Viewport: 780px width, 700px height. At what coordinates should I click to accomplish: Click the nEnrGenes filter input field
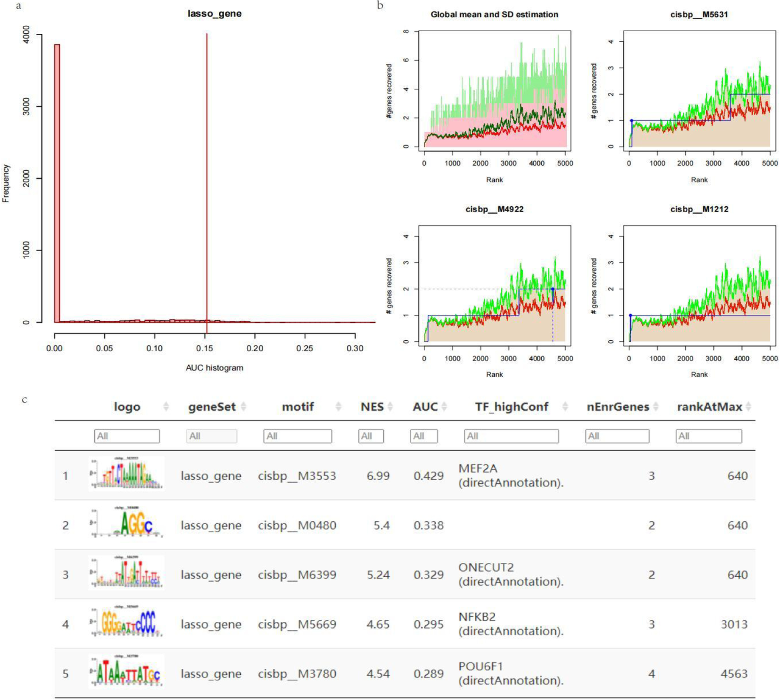pyautogui.click(x=617, y=436)
